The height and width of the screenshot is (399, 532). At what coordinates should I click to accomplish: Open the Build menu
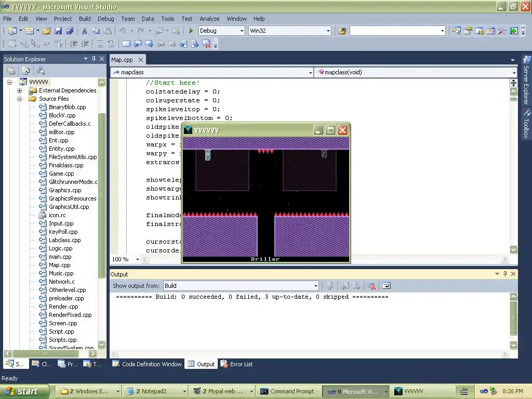point(85,19)
